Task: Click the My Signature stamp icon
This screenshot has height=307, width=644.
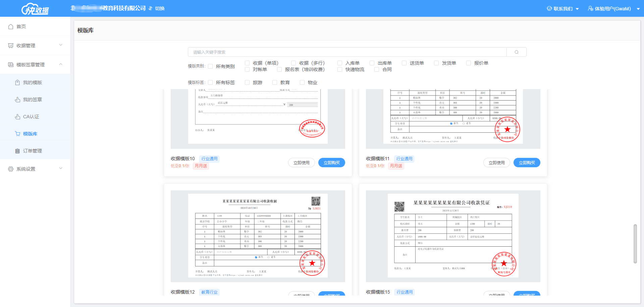Action: [x=17, y=100]
